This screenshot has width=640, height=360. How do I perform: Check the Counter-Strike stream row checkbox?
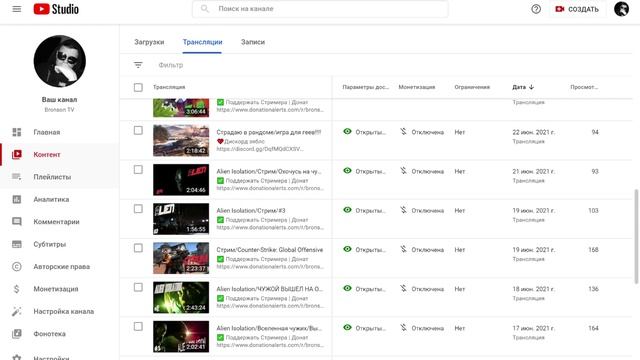[138, 248]
